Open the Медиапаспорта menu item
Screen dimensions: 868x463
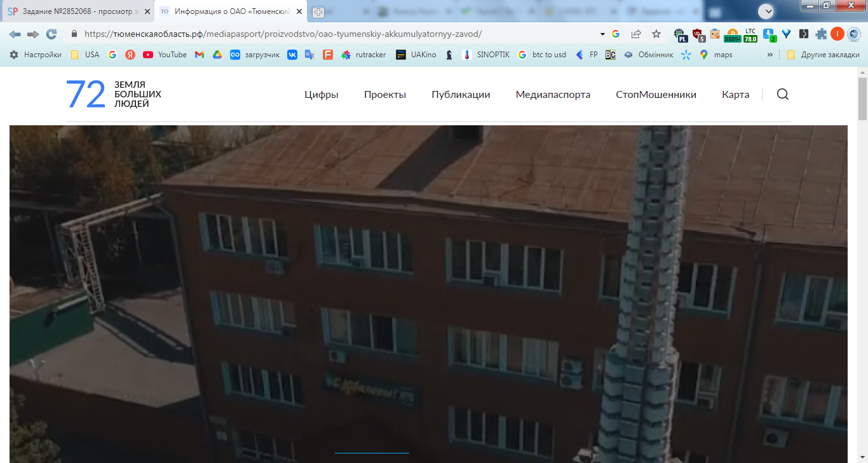click(x=553, y=95)
